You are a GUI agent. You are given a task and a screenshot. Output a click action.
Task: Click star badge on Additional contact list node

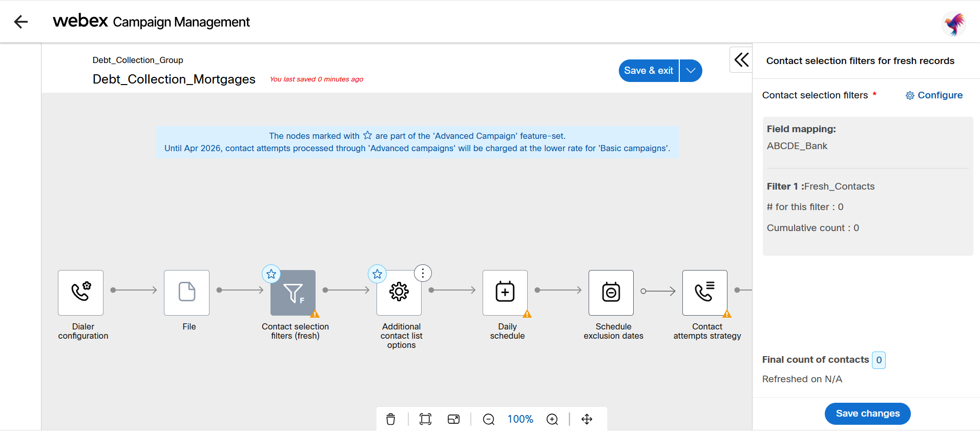point(377,274)
